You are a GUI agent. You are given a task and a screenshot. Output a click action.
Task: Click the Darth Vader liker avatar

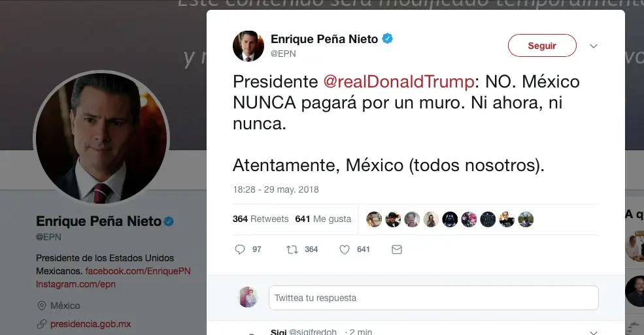[450, 219]
